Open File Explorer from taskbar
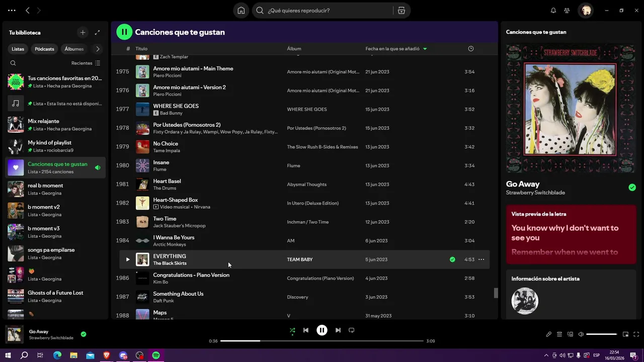The width and height of the screenshot is (644, 362). [74, 355]
